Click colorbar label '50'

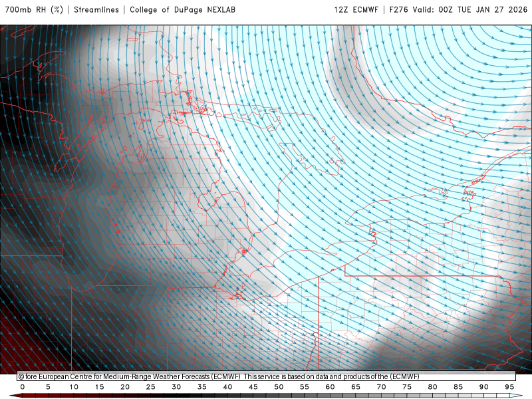point(279,387)
